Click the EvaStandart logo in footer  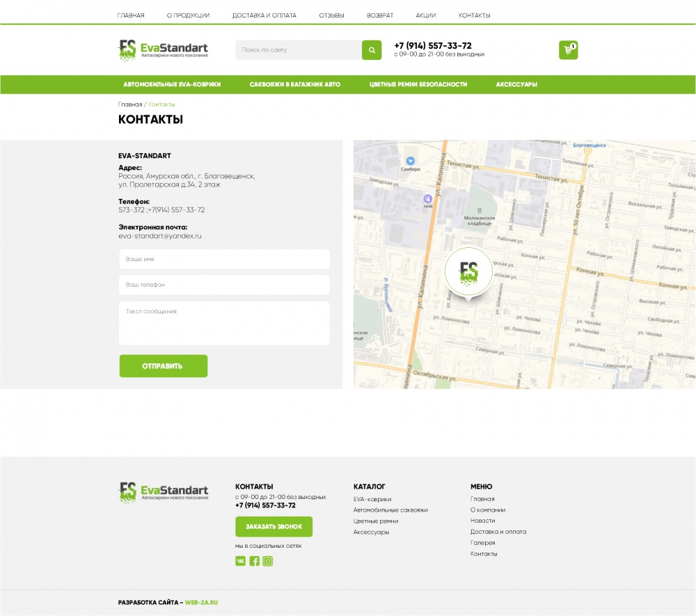[163, 491]
